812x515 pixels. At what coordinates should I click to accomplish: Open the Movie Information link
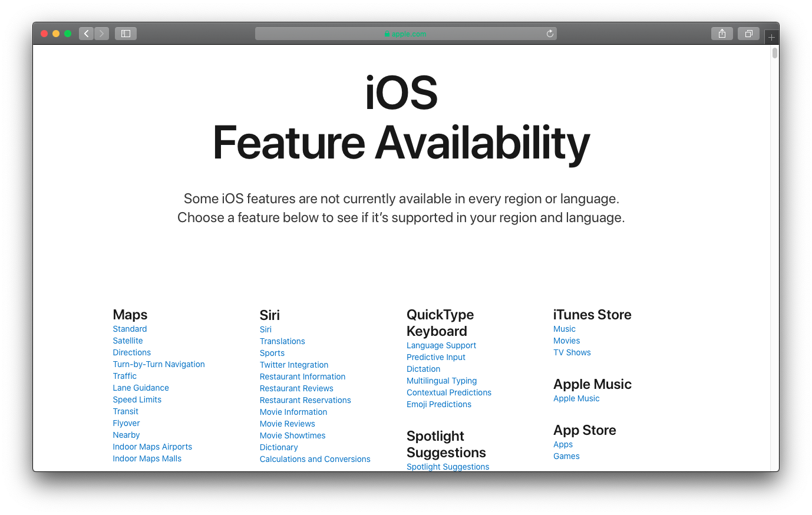(293, 412)
